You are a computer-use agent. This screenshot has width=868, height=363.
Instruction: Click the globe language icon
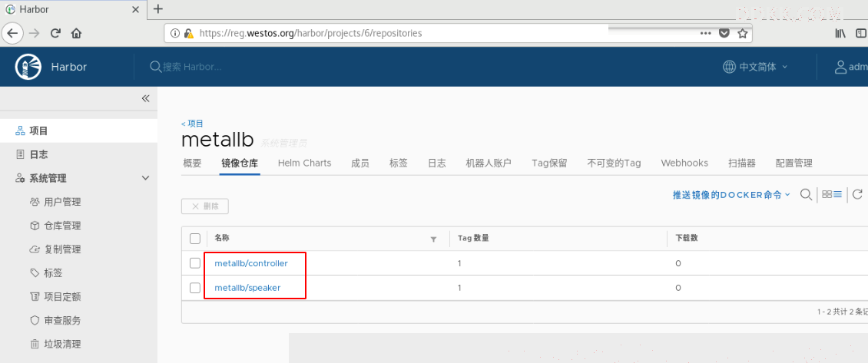(x=729, y=67)
